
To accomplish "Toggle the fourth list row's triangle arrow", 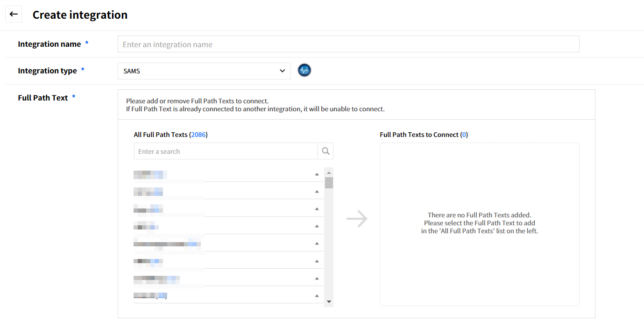I will click(317, 226).
